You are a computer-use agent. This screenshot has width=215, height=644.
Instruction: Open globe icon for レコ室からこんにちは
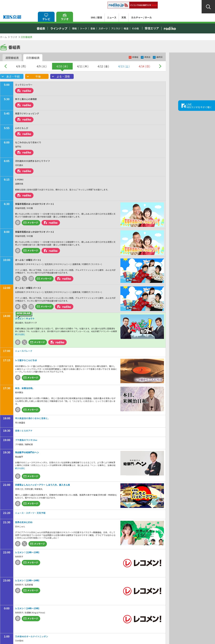click(x=18, y=378)
